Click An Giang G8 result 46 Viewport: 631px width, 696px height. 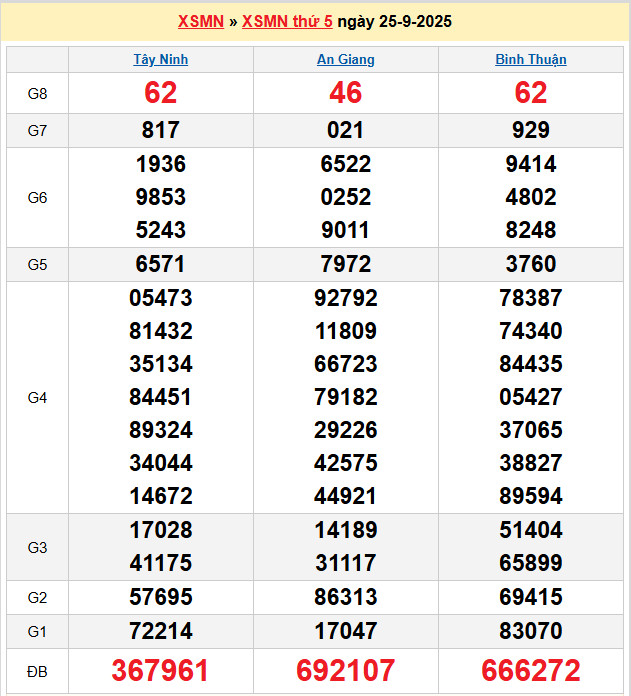pyautogui.click(x=346, y=93)
